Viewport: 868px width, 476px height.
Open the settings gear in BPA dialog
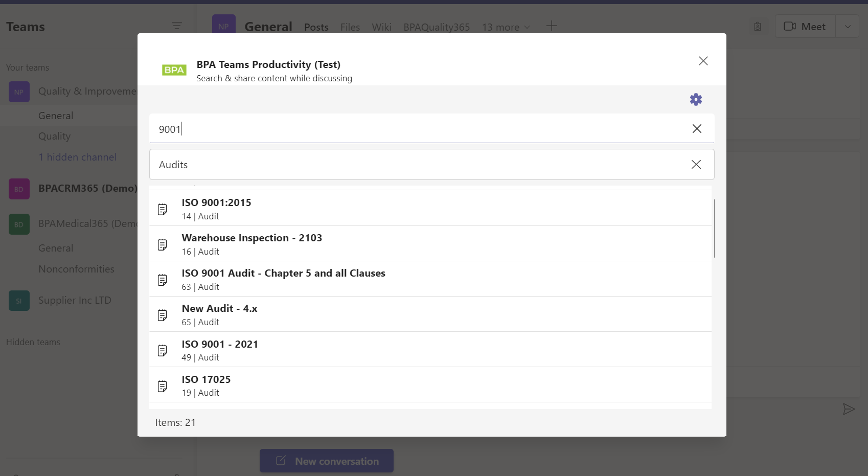click(696, 99)
